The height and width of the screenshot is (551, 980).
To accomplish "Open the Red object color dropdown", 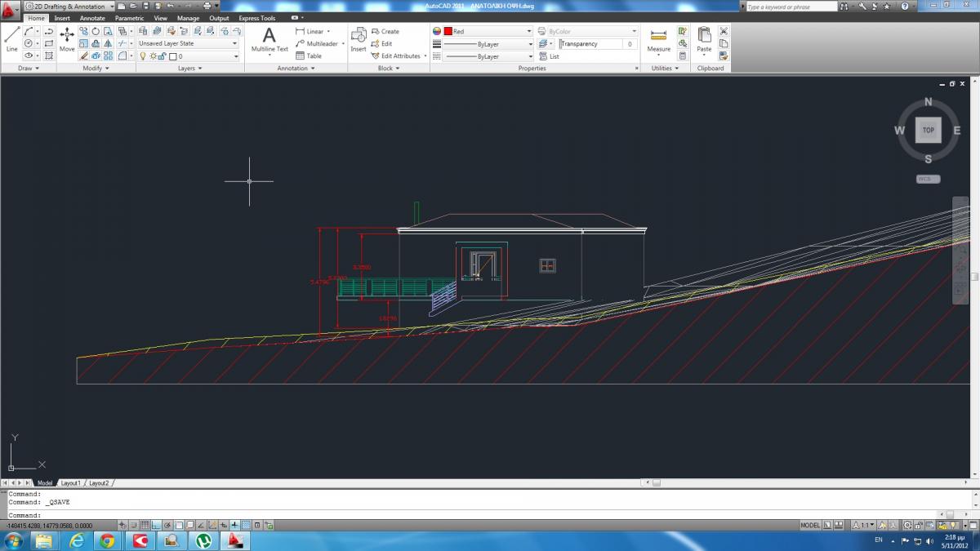I will 482,31.
